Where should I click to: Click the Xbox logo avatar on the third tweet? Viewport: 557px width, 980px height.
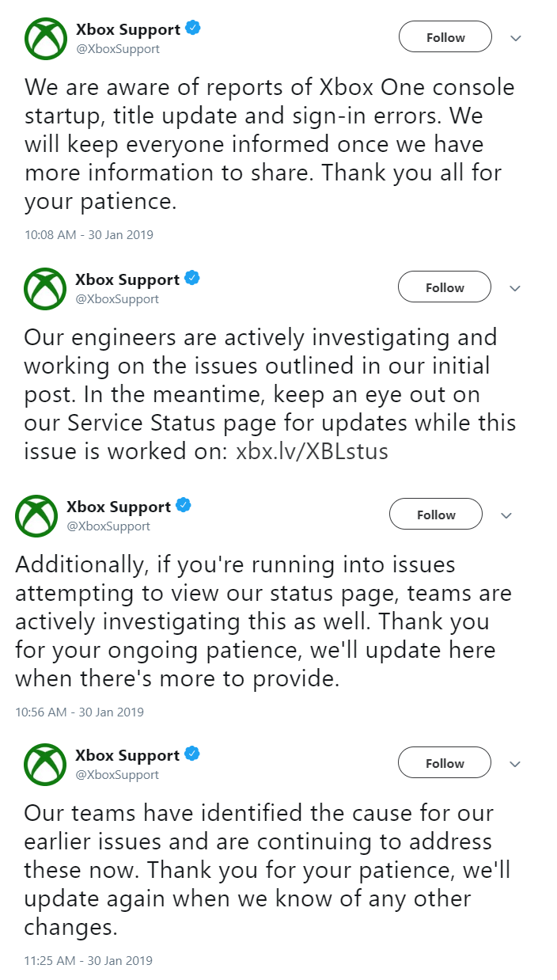[x=36, y=514]
